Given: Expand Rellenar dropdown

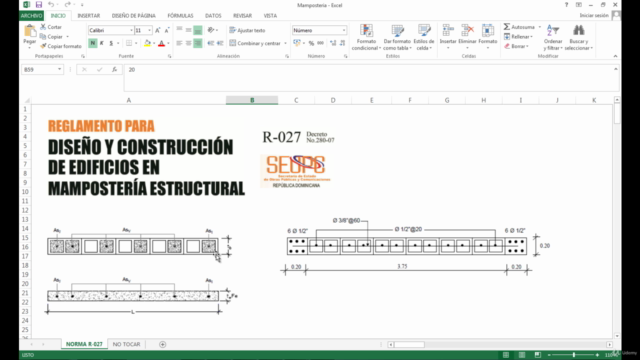Looking at the screenshot, I should point(531,37).
